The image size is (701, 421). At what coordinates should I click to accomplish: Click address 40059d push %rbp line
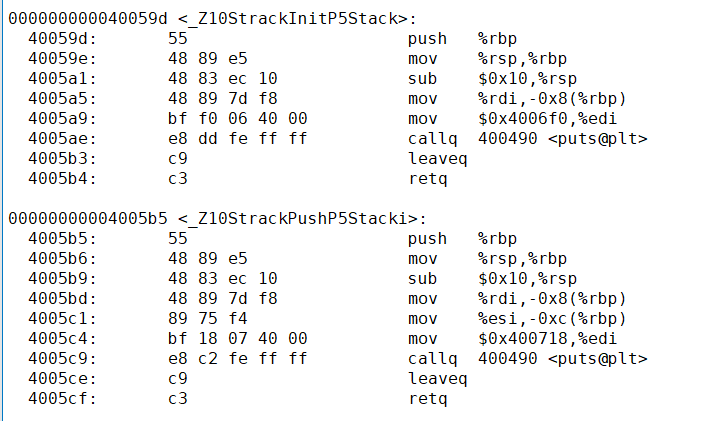coord(272,39)
